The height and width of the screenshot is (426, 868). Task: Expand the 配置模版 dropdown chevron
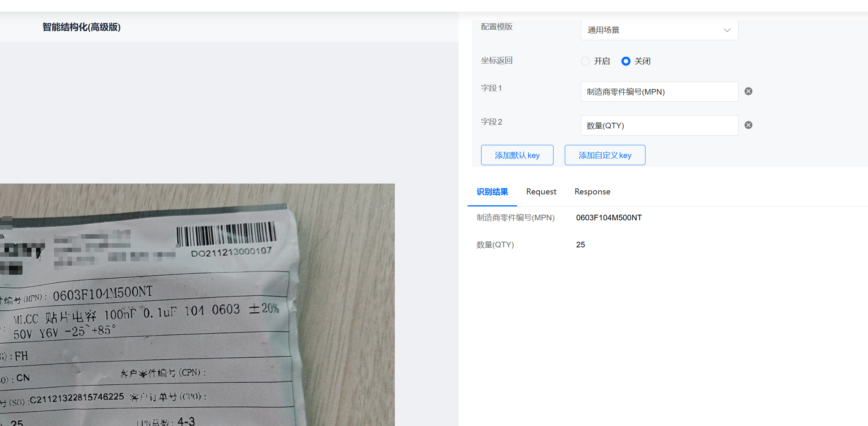pyautogui.click(x=727, y=30)
